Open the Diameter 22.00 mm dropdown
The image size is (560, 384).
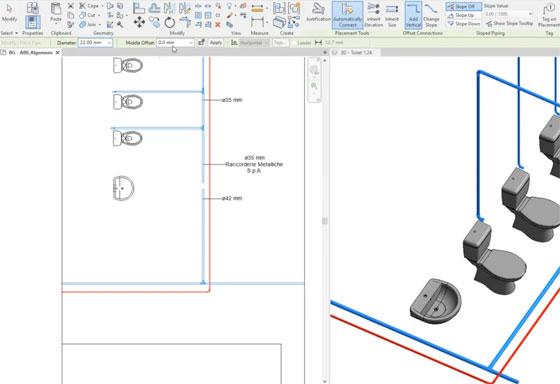109,43
